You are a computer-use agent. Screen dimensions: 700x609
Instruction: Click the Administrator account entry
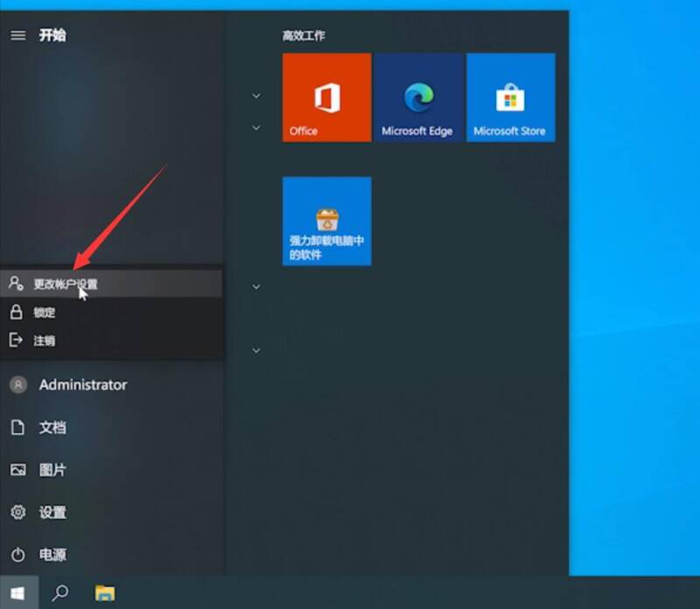112,385
